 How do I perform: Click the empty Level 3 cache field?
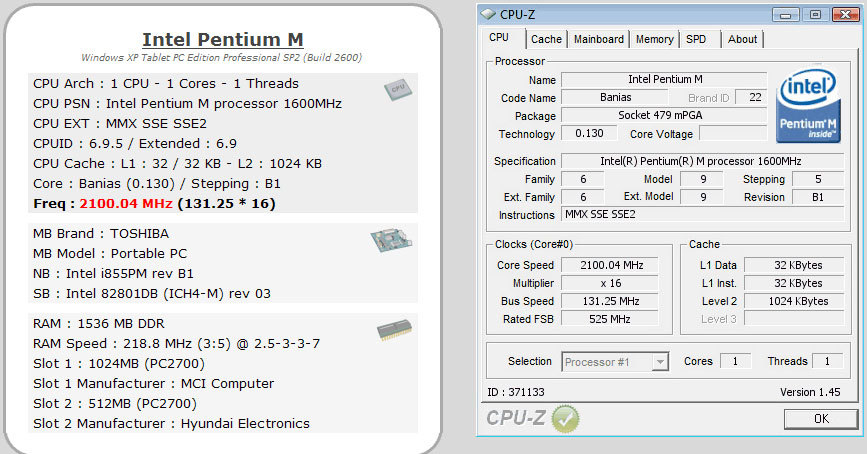click(794, 319)
